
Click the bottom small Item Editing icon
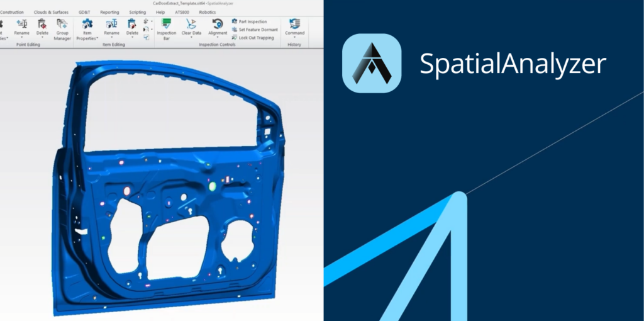point(146,37)
